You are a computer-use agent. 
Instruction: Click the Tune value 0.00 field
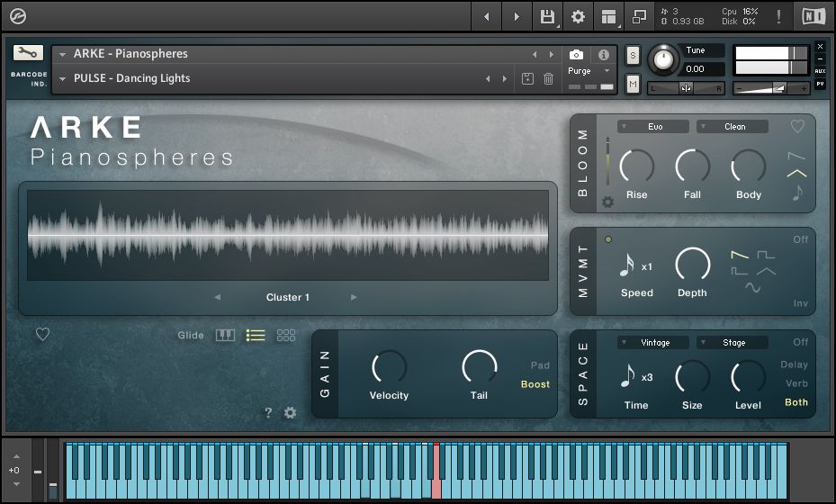click(701, 68)
